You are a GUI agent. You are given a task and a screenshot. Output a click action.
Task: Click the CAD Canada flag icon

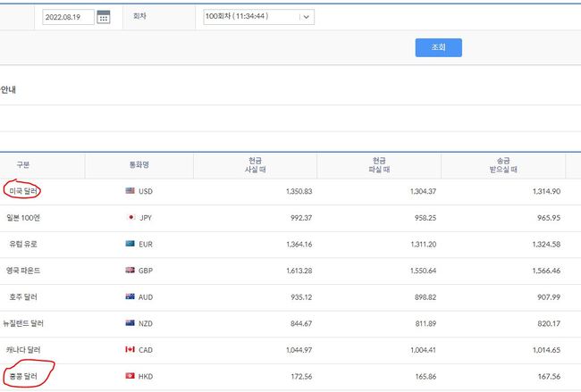coord(130,349)
